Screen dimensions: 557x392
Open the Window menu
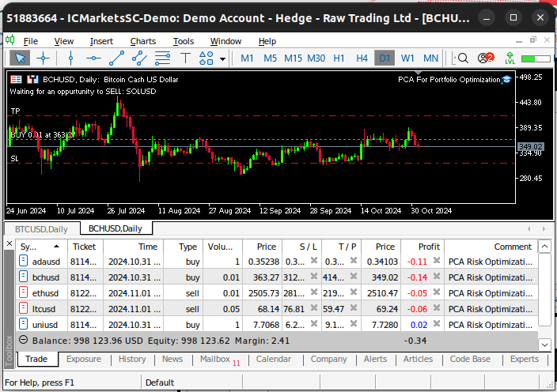tap(225, 42)
